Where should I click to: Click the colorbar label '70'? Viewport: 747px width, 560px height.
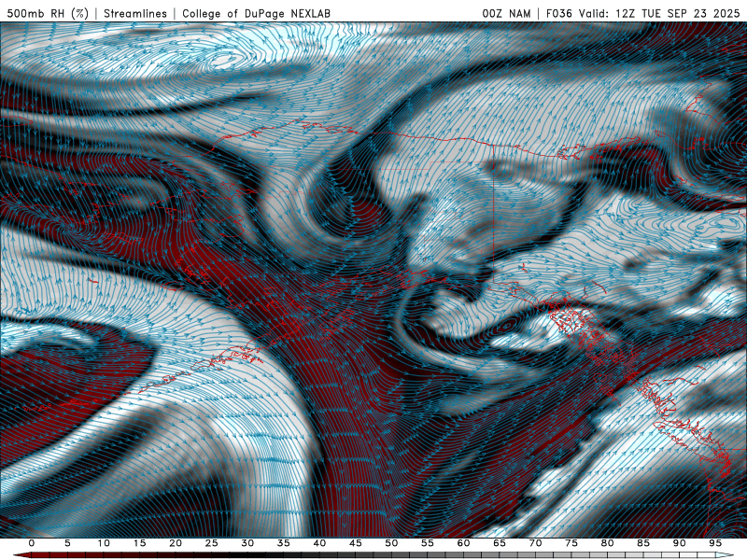(535, 543)
